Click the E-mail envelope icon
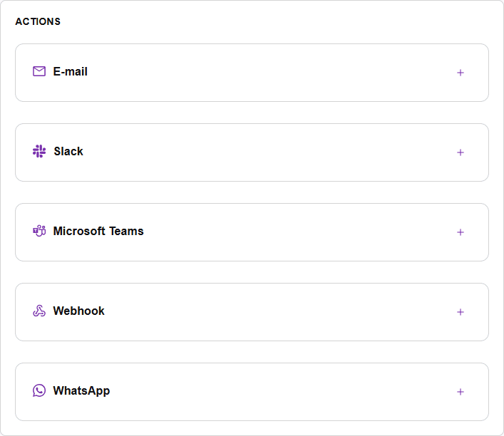 pos(39,71)
